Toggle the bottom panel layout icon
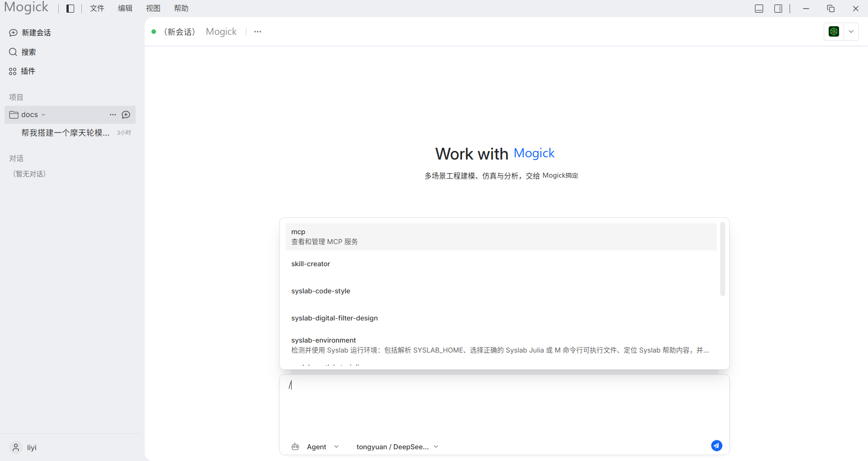 point(759,9)
